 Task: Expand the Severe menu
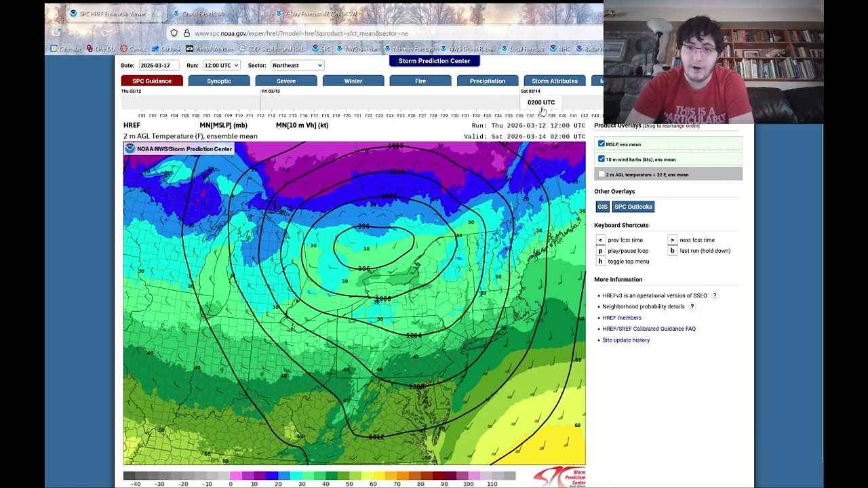pos(286,81)
